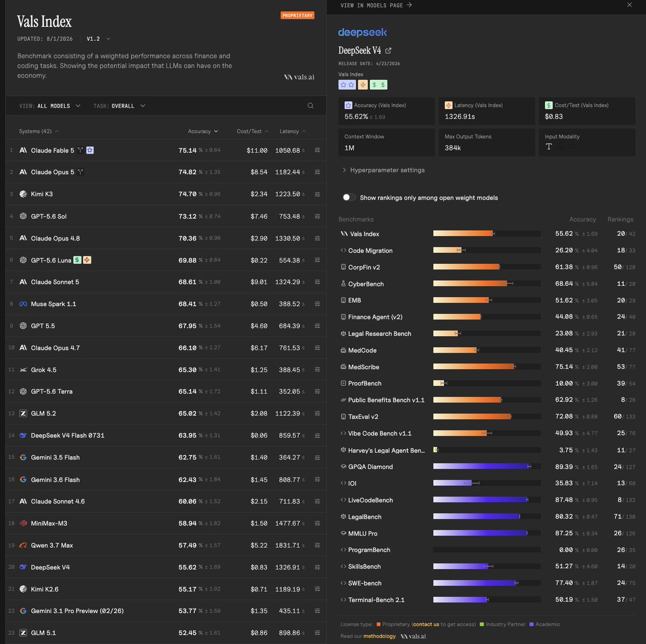Toggle show rankings only among open weight models
646x644 pixels.
[348, 197]
